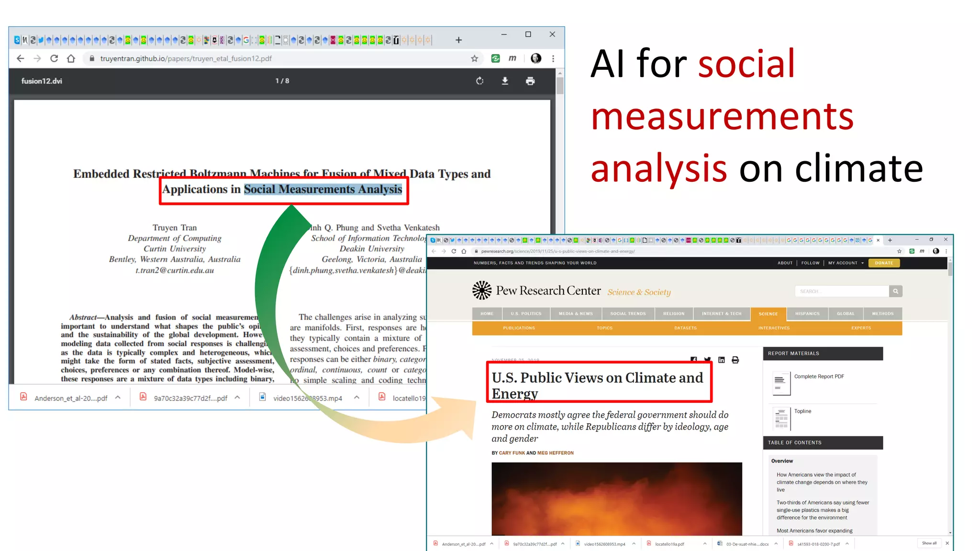The image size is (980, 551).
Task: Open the Complete Report PDF document icon
Action: pyautogui.click(x=781, y=383)
